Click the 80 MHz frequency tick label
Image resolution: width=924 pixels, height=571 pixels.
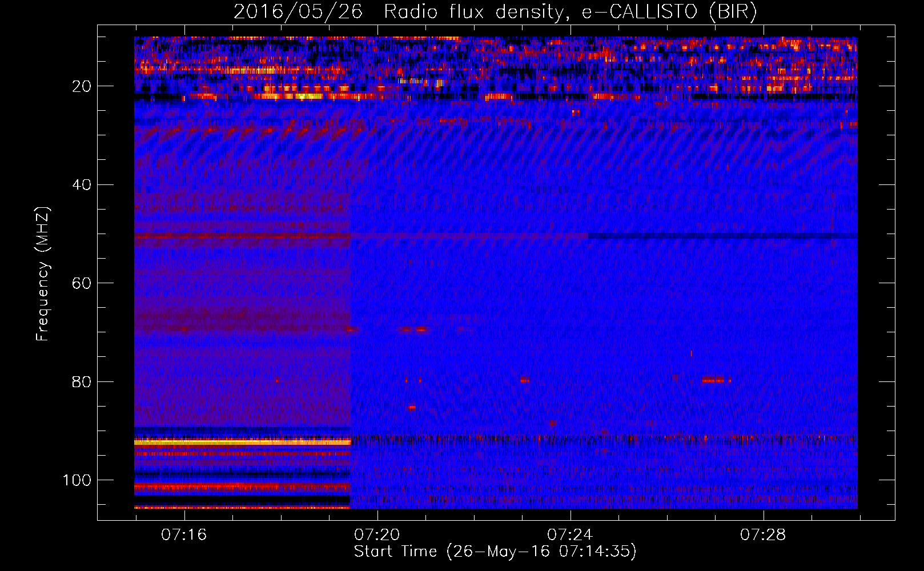(82, 382)
